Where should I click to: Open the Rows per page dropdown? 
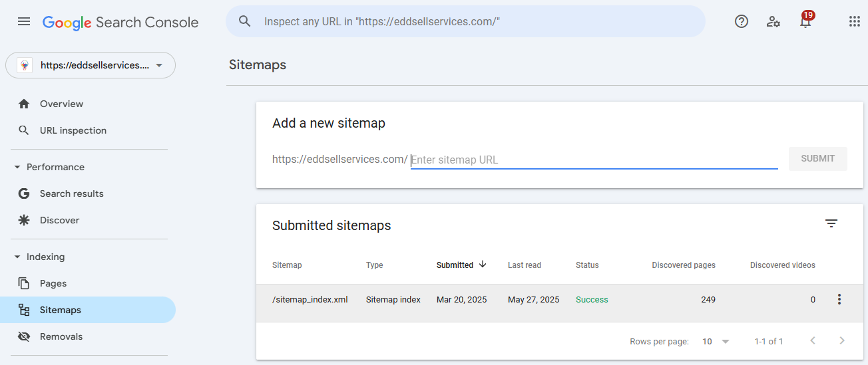pyautogui.click(x=716, y=341)
